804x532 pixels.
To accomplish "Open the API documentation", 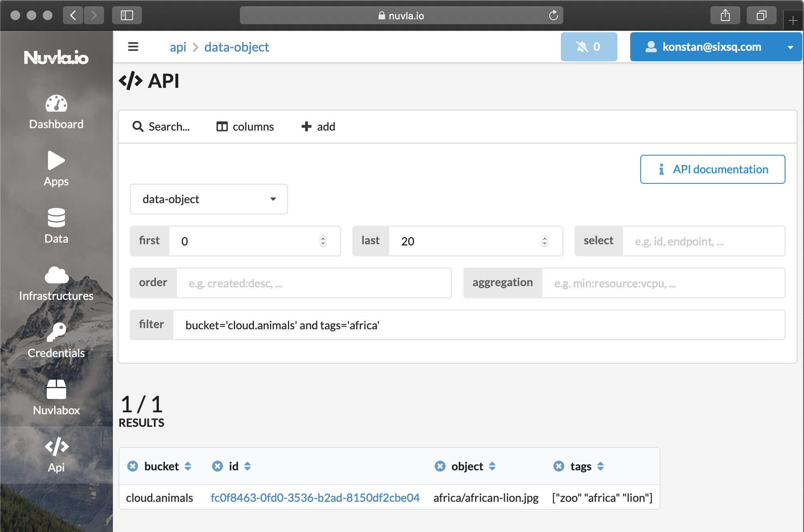I will [x=712, y=169].
